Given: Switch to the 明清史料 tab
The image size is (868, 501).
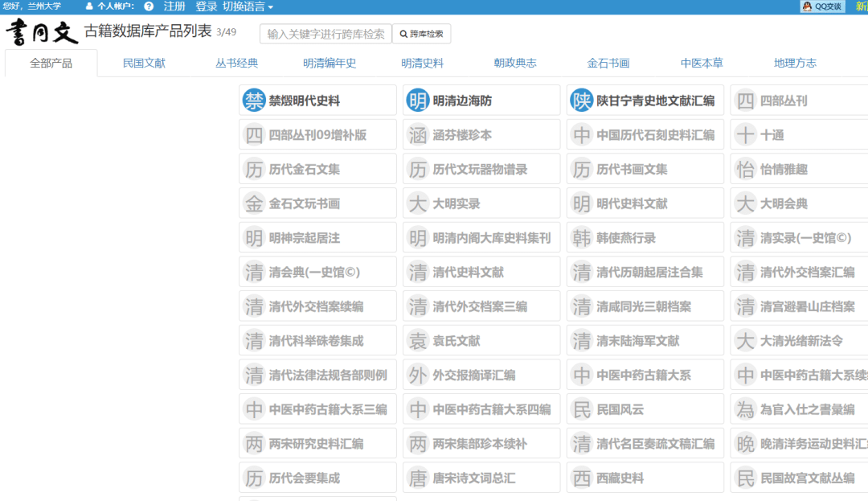Looking at the screenshot, I should click(x=423, y=63).
